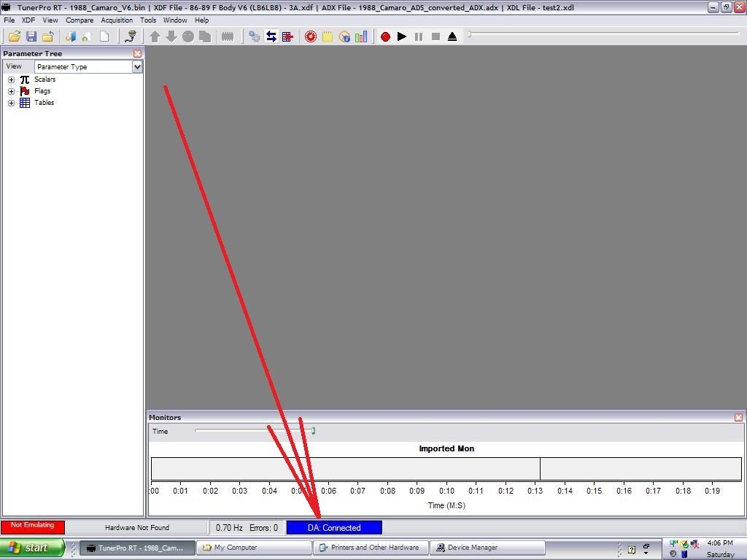The width and height of the screenshot is (747, 560).
Task: Expand the Tables tree node
Action: click(12, 103)
